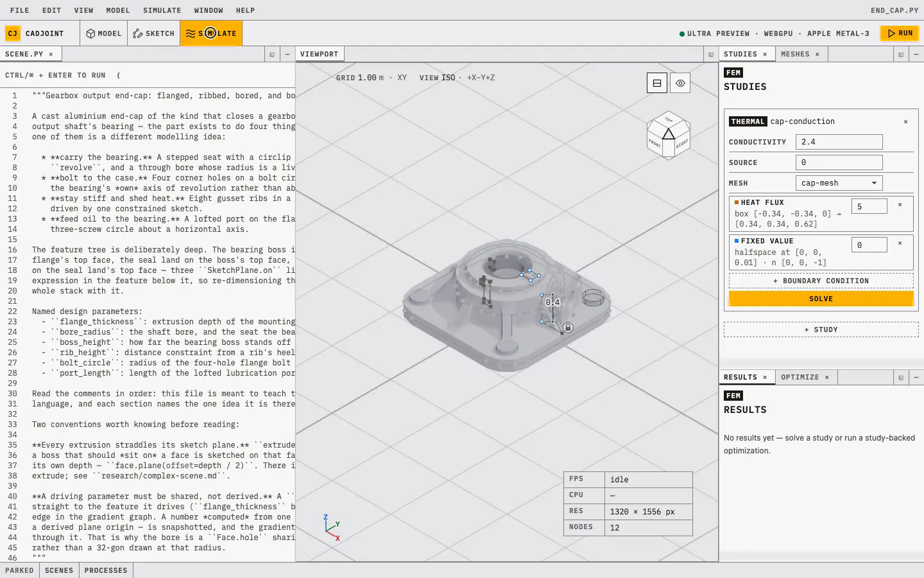Click the FRONT face of view cube
924x578 pixels.
click(654, 143)
